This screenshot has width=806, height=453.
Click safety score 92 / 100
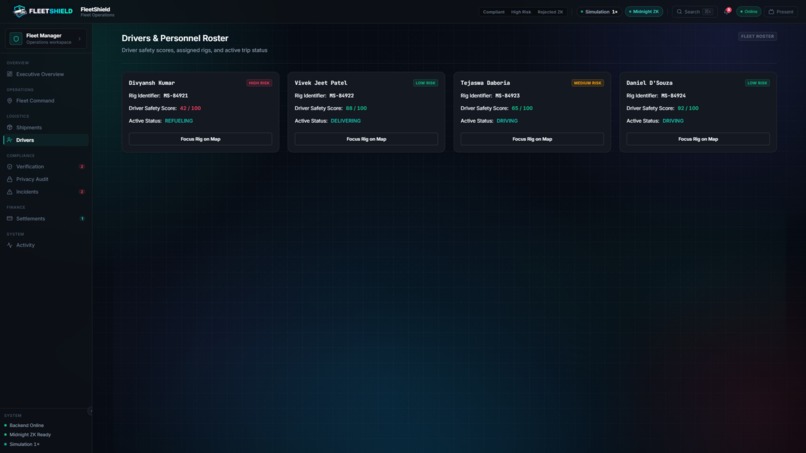(x=688, y=108)
